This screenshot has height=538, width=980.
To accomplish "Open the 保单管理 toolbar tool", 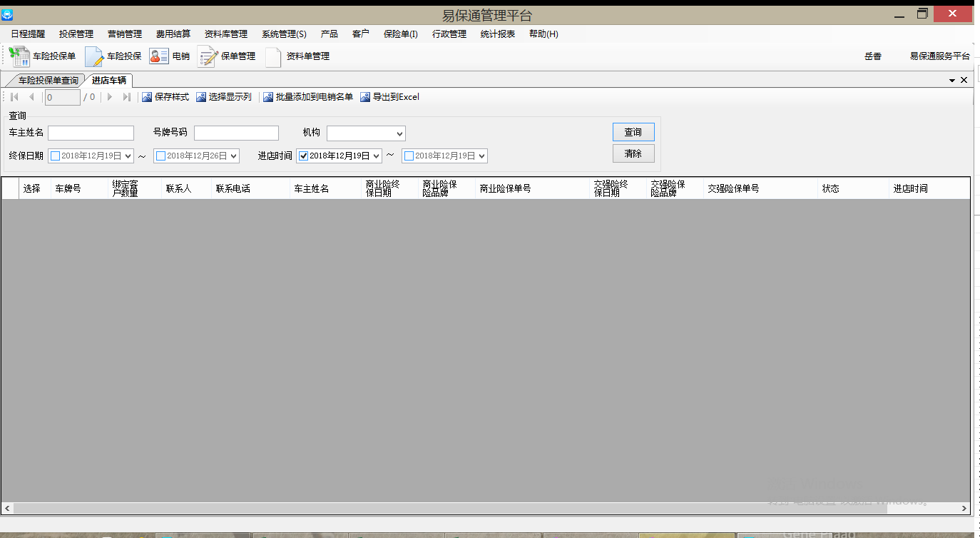I will click(x=227, y=56).
